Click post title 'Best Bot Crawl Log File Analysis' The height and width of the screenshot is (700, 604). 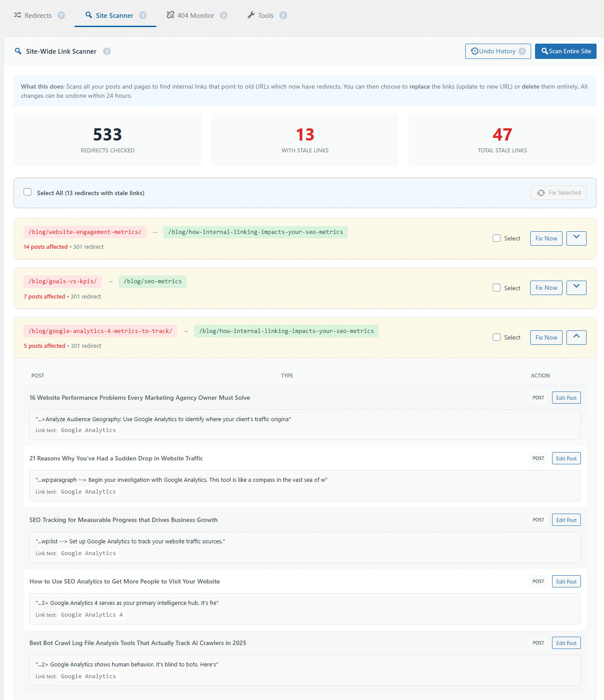(x=138, y=643)
